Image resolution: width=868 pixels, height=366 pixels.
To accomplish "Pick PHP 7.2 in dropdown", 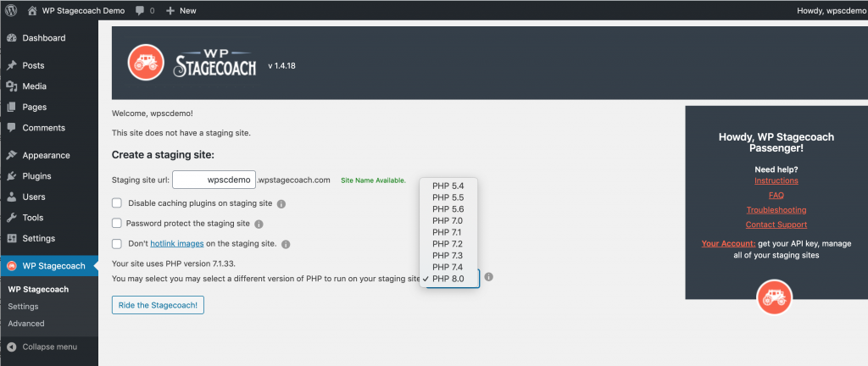I will tap(448, 244).
